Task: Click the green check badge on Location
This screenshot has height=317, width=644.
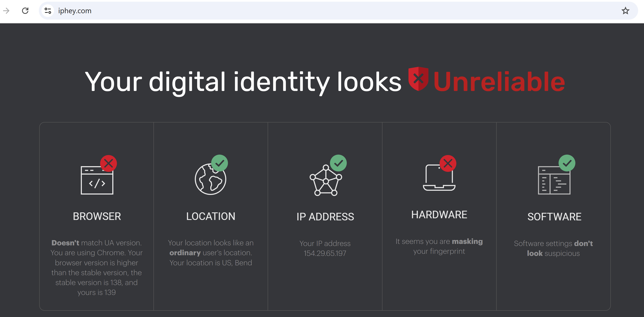Action: [x=220, y=163]
